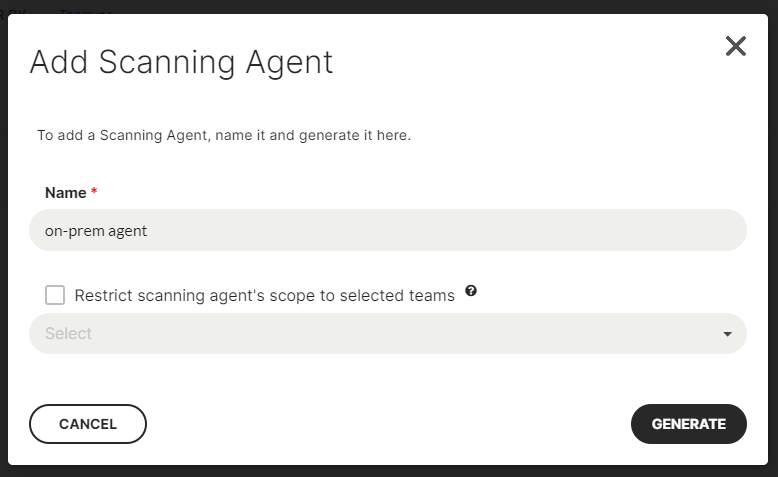Open the teams Select dropdown
Image resolution: width=778 pixels, height=477 pixels.
pos(388,334)
